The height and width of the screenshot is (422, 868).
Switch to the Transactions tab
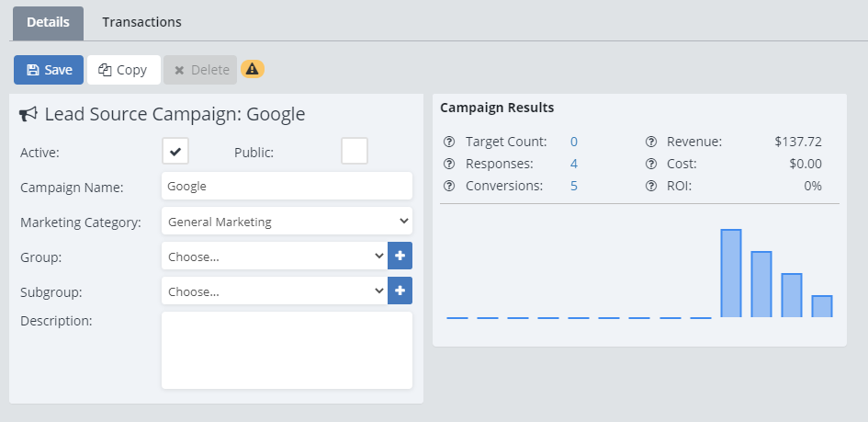click(x=141, y=22)
